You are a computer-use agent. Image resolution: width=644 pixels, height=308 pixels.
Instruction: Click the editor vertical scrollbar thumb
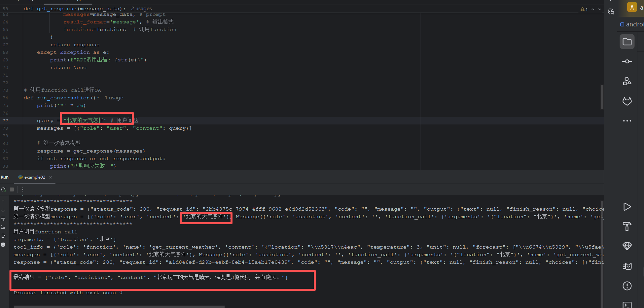click(x=602, y=97)
